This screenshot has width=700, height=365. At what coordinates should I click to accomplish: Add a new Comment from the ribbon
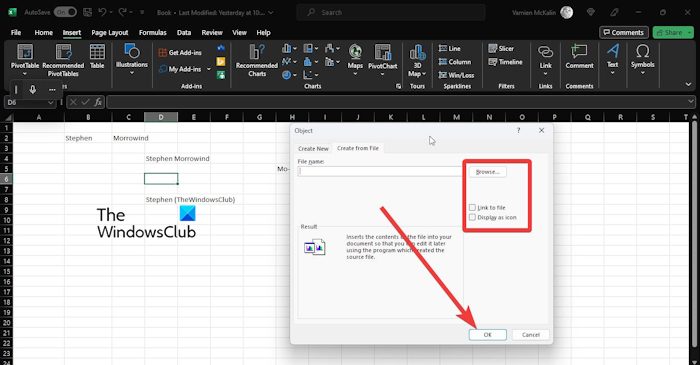(579, 57)
